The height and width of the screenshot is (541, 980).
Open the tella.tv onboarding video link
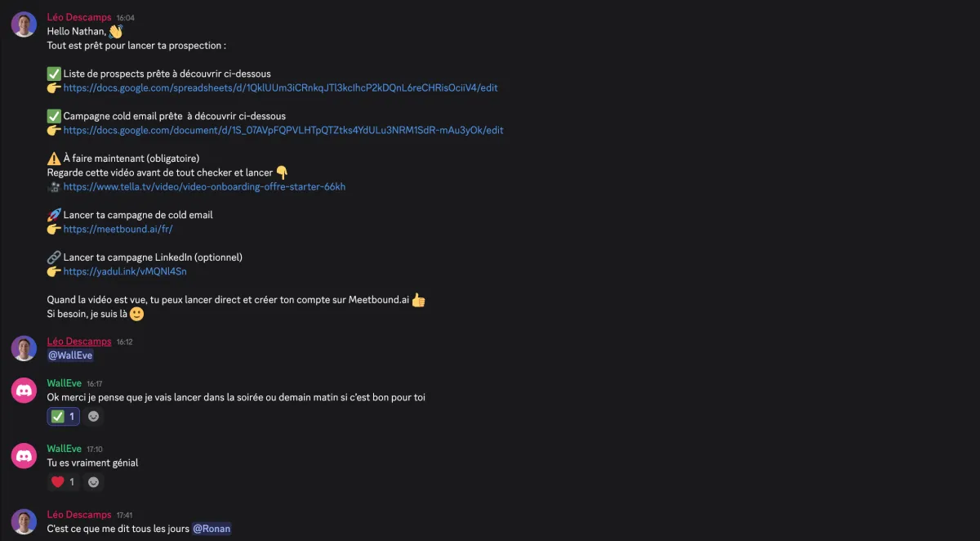point(204,186)
